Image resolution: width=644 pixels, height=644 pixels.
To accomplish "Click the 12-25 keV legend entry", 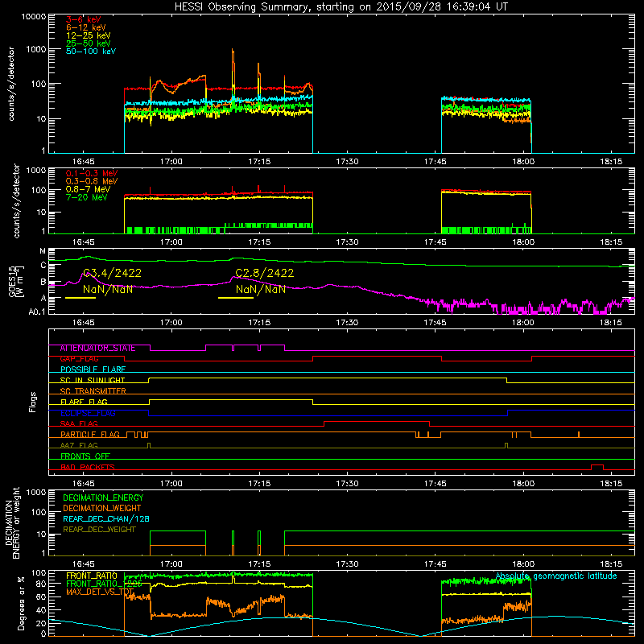I will click(x=89, y=35).
